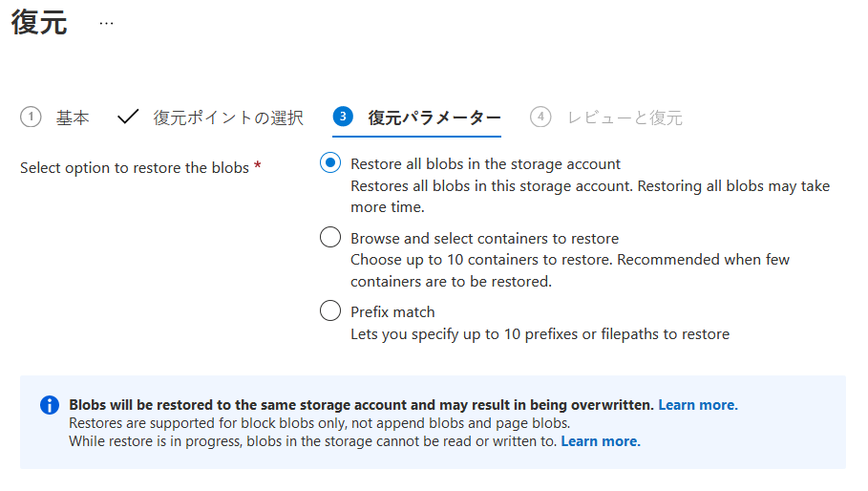
Task: Go to レビューと復元 tab
Action: point(625,117)
